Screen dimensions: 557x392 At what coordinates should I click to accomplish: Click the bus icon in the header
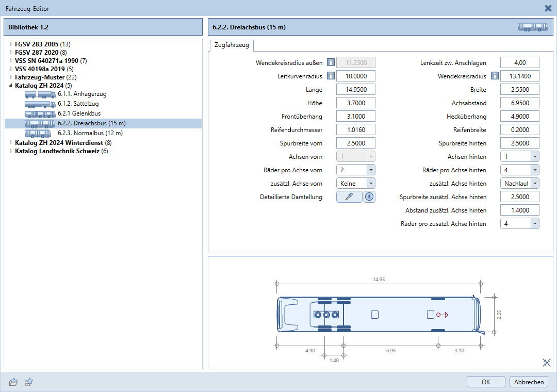coord(532,27)
